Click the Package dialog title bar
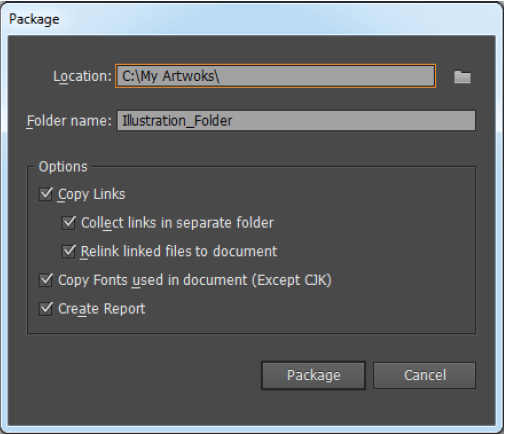Image resolution: width=505 pixels, height=435 pixels. tap(252, 19)
